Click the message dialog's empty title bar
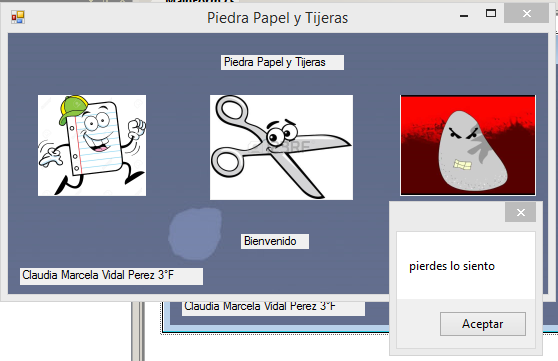The width and height of the screenshot is (558, 361). 448,213
